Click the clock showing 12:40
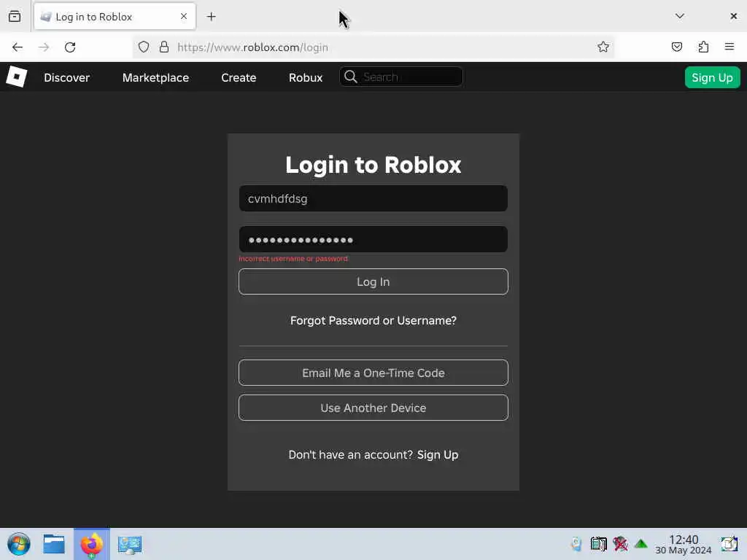Screen dimensions: 747x560 tap(683, 544)
